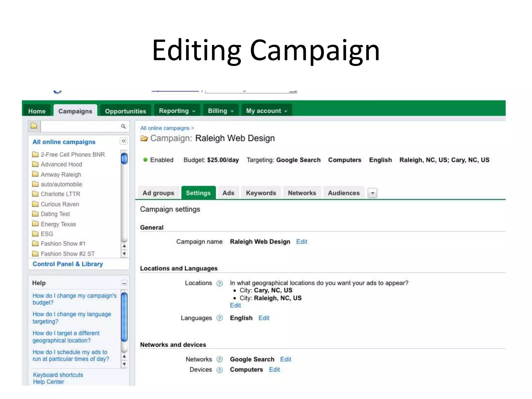Edit the Devices setting
Viewport: 532px width, 399px height.
275,370
